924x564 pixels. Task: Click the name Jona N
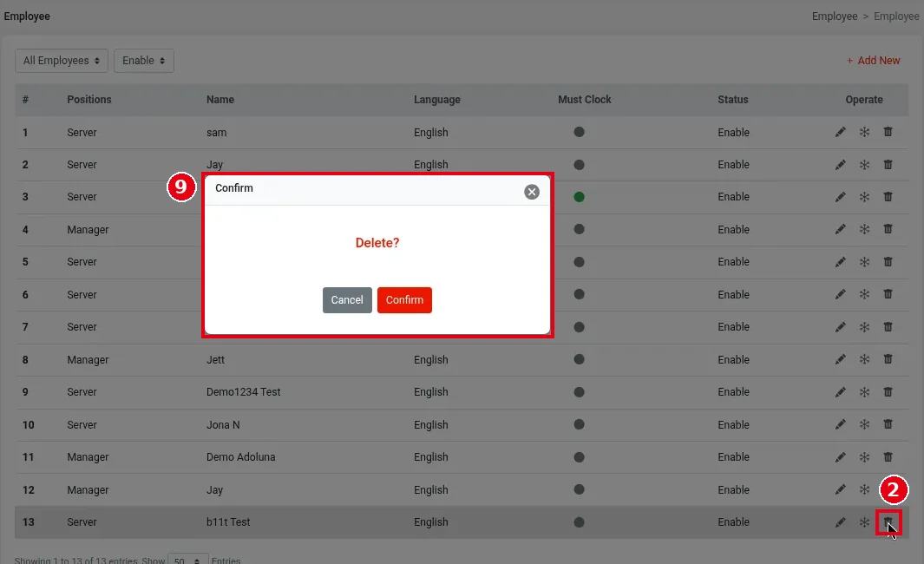point(223,424)
